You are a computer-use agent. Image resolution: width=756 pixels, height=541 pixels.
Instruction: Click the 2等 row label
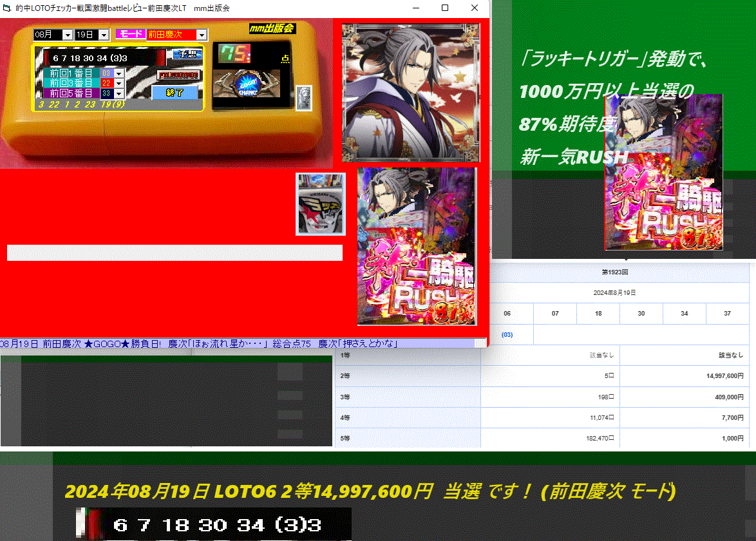[345, 376]
